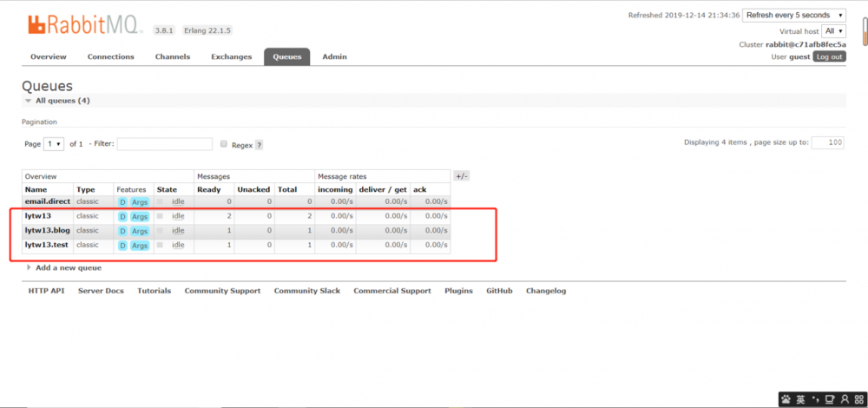This screenshot has width=868, height=408.
Task: Open the Page number dropdown
Action: coord(54,144)
